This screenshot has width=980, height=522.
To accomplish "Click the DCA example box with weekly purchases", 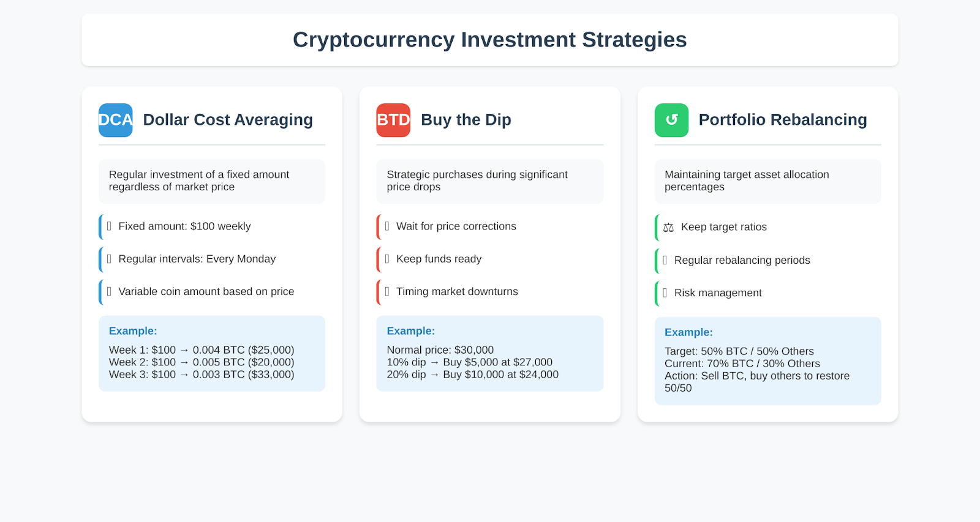I will [x=212, y=354].
